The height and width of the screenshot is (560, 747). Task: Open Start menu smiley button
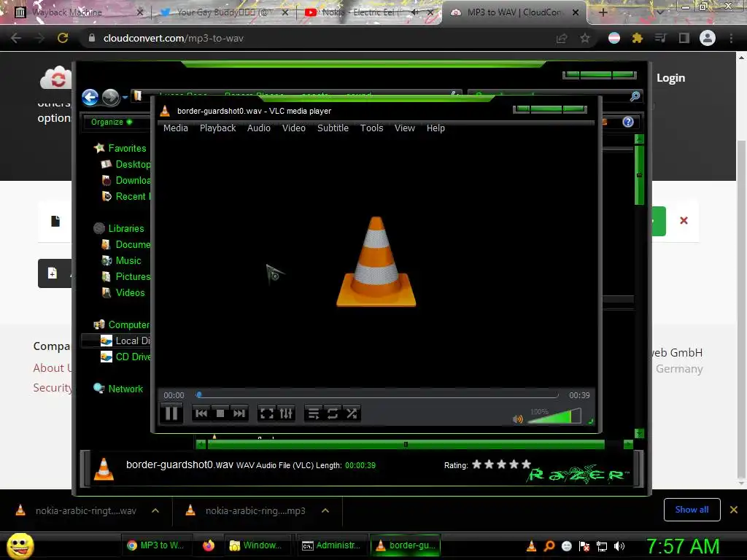coord(20,545)
